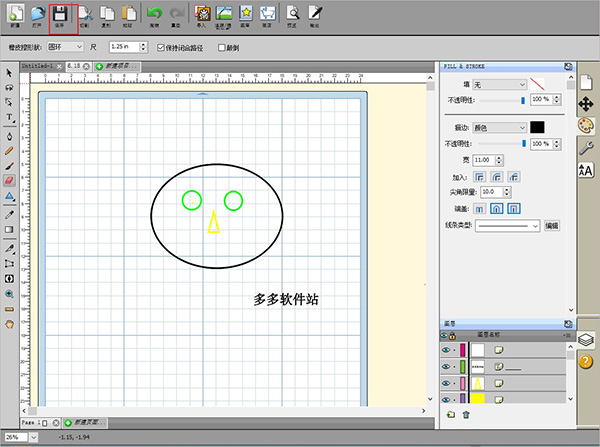Image resolution: width=600 pixels, height=447 pixels.
Task: Open the eraser shape dropdown
Action: (65, 47)
